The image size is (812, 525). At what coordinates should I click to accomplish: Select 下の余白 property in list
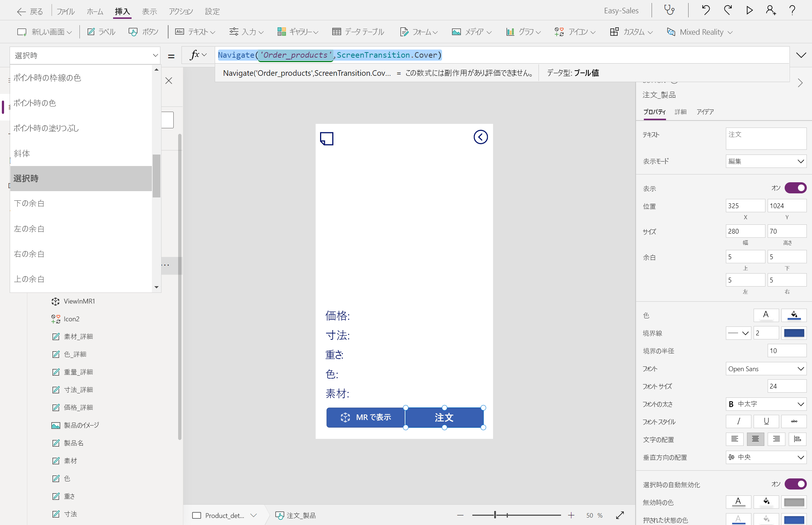[x=81, y=203]
